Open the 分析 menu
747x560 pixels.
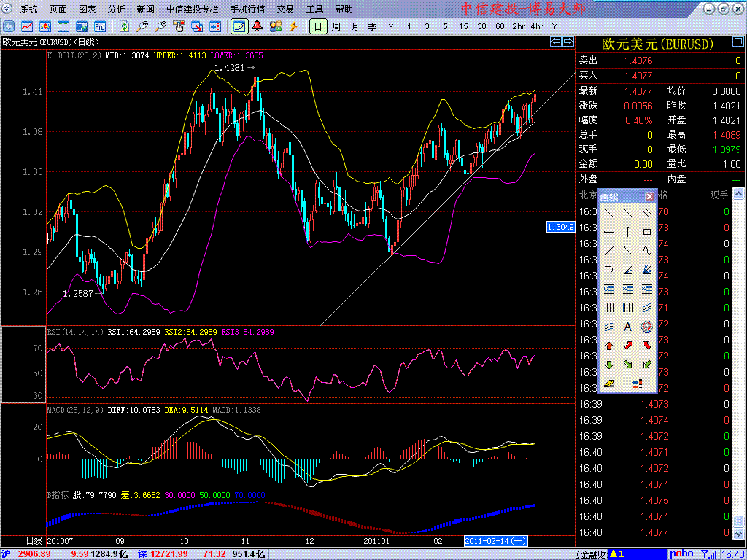116,9
